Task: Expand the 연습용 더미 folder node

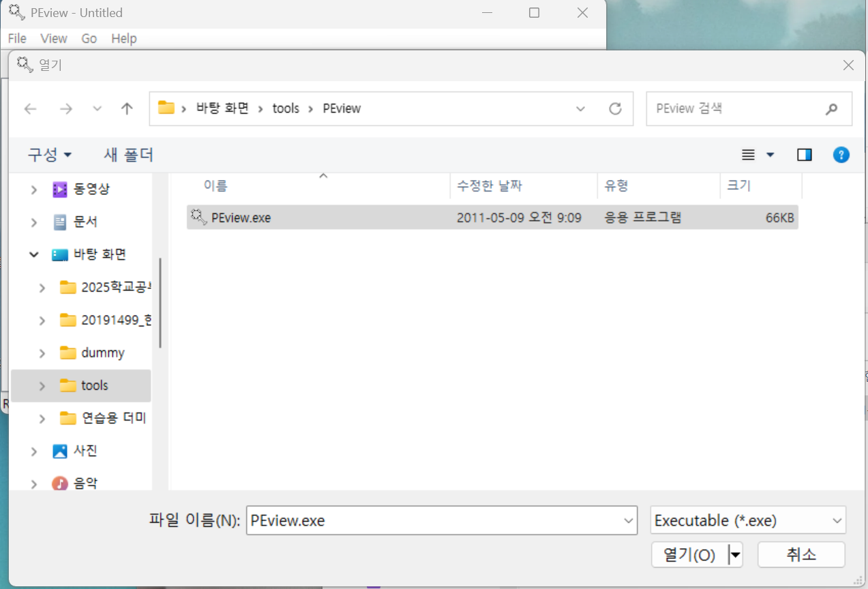Action: tap(42, 419)
